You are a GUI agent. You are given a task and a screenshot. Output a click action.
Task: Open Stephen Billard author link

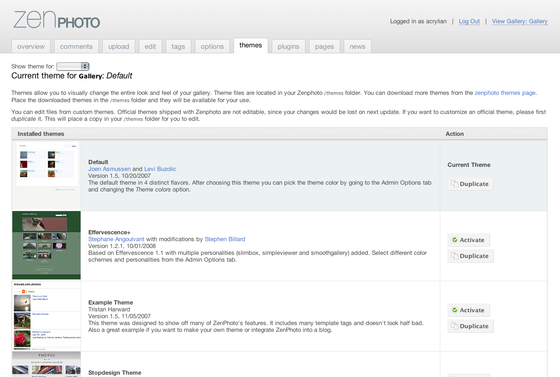(x=225, y=239)
